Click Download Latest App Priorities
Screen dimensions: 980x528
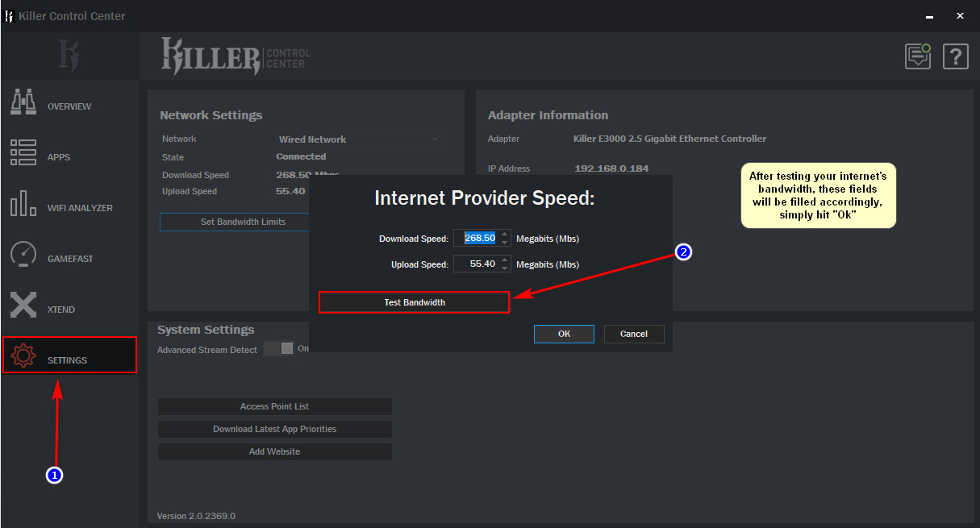(274, 429)
